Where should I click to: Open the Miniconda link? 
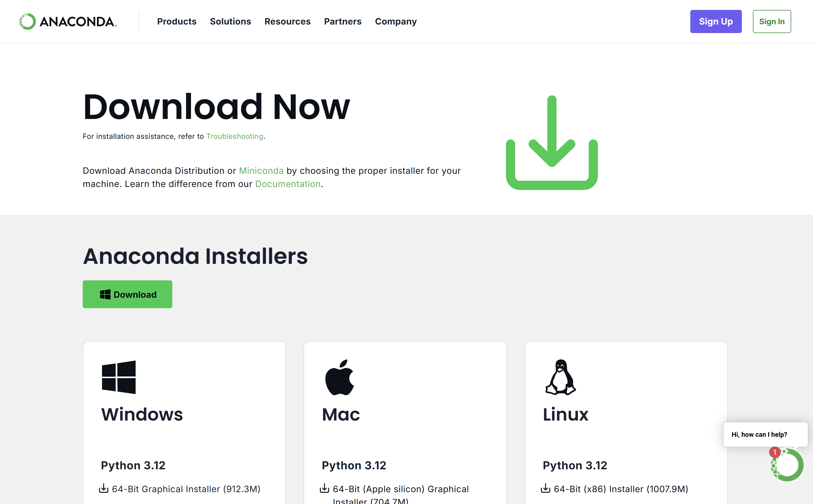pyautogui.click(x=261, y=171)
